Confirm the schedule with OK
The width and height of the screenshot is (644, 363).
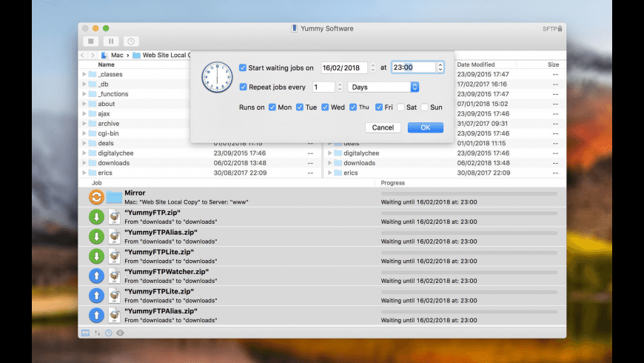click(x=426, y=127)
